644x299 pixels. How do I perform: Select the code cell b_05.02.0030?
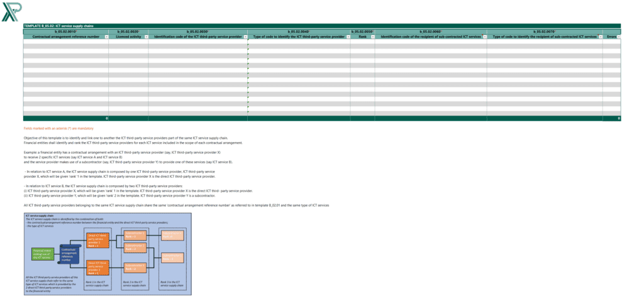[198, 31]
